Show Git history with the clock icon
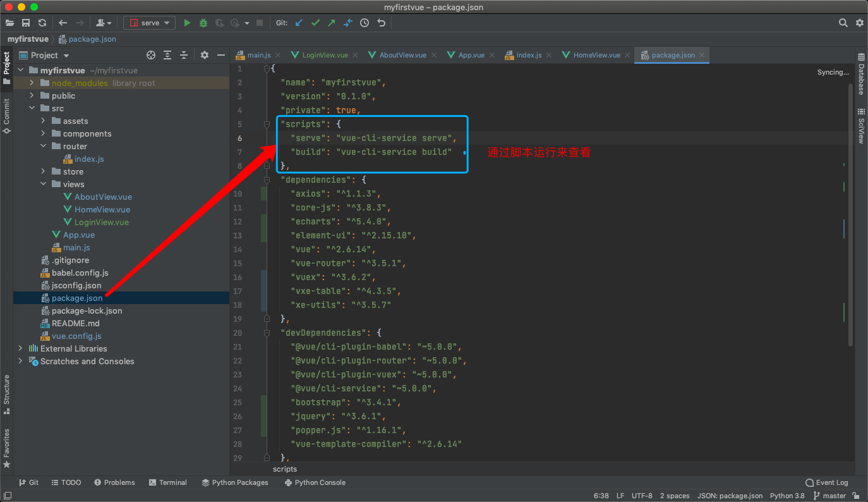Image resolution: width=868 pixels, height=502 pixels. pyautogui.click(x=365, y=23)
